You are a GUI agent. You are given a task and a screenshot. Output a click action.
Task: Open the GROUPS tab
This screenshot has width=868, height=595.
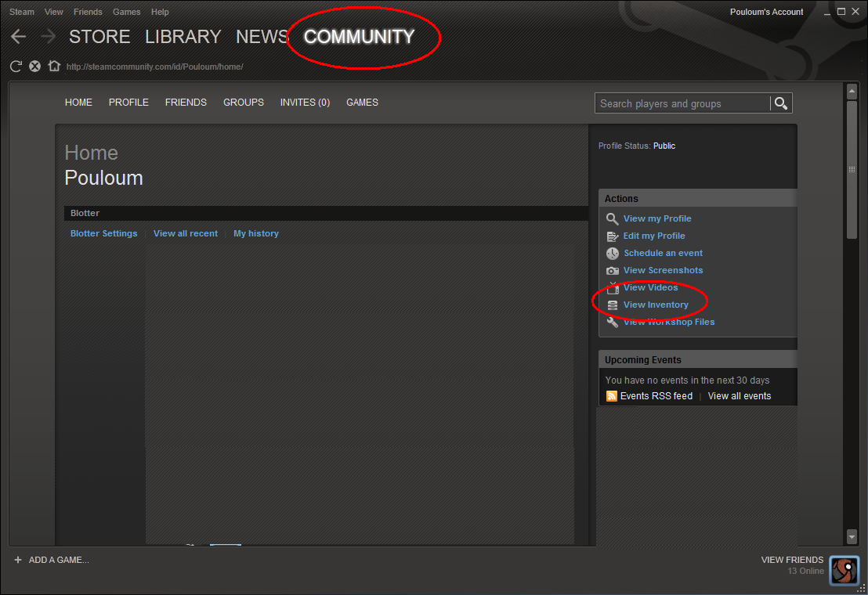coord(244,103)
